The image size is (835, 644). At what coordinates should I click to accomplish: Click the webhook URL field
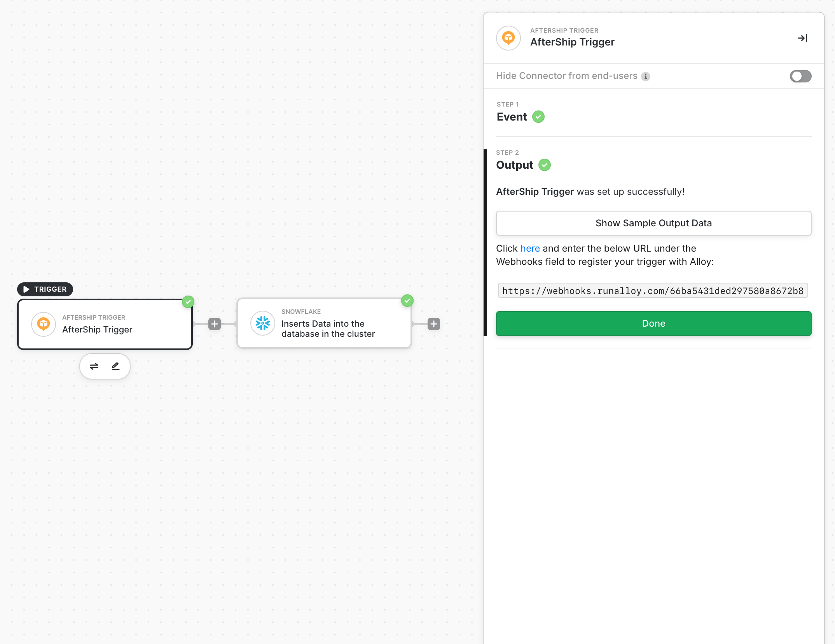click(653, 291)
